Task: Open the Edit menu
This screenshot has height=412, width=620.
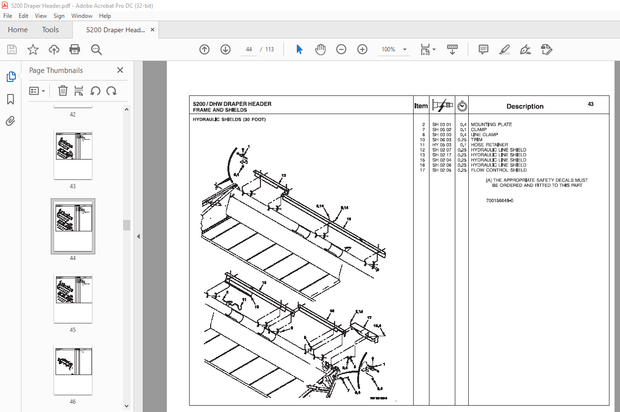Action: pyautogui.click(x=23, y=16)
